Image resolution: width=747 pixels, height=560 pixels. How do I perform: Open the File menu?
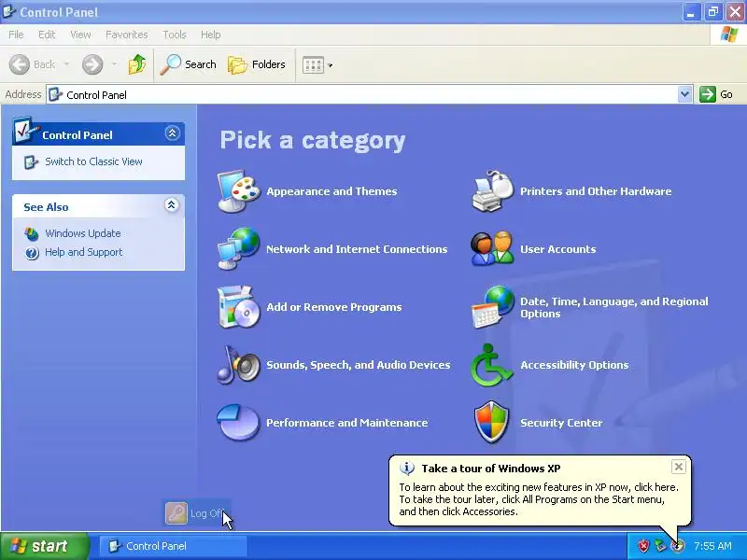(16, 35)
